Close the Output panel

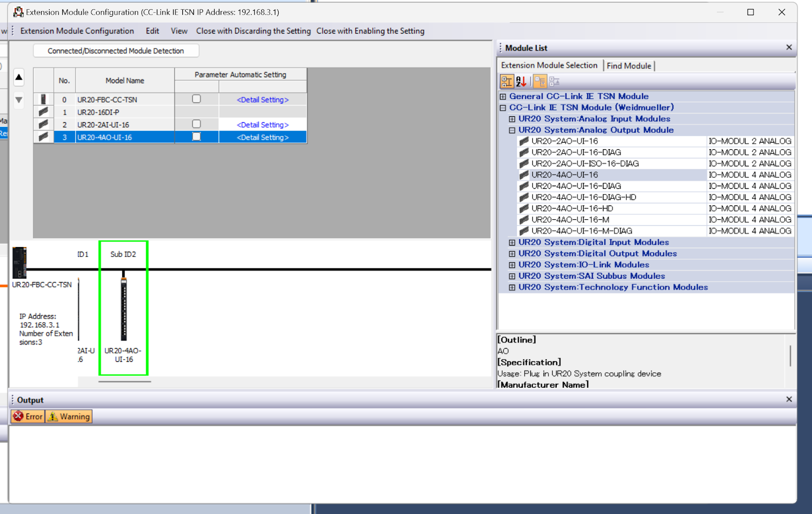click(789, 399)
